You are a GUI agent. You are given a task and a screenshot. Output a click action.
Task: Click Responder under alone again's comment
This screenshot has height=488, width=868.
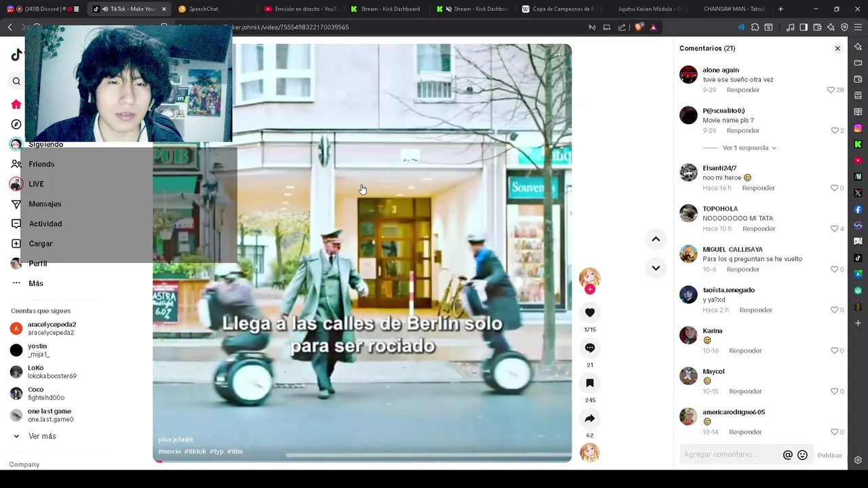743,90
